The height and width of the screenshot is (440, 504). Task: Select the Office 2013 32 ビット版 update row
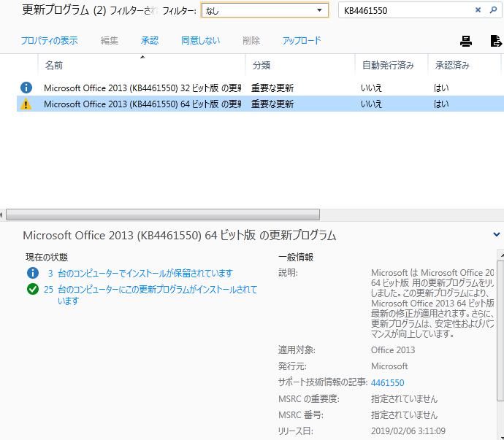pos(260,88)
